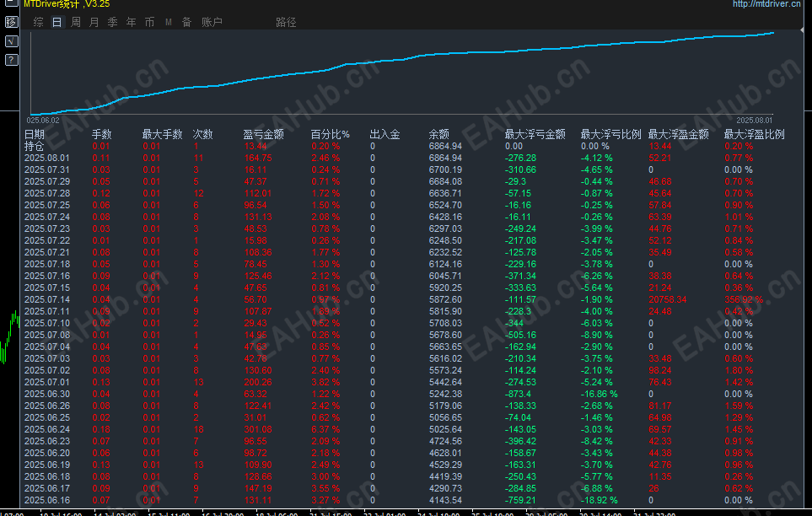
Task: Click balance value 4143.54
Action: pyautogui.click(x=445, y=500)
